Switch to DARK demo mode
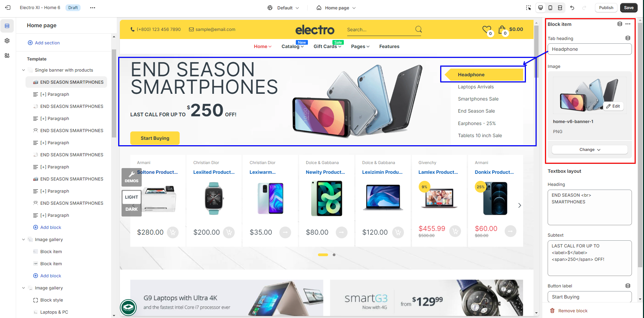Image resolution: width=644 pixels, height=318 pixels. pyautogui.click(x=132, y=209)
